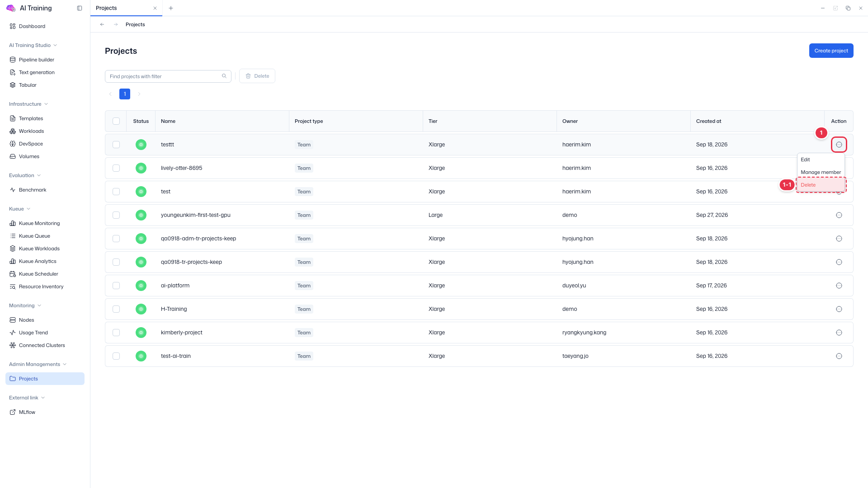The width and height of the screenshot is (868, 488).
Task: Focus the Find projects with filter field
Action: [168, 76]
